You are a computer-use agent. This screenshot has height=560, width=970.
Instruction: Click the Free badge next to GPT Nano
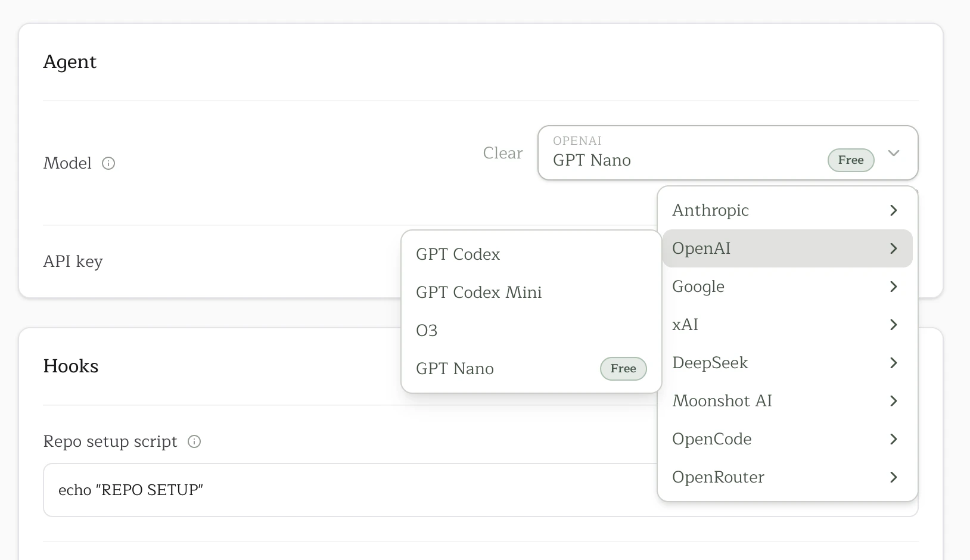click(x=623, y=369)
